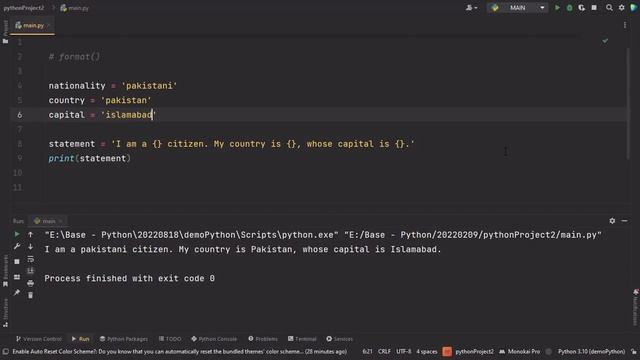
Task: Click the lock icon in status bar corner
Action: [x=633, y=351]
